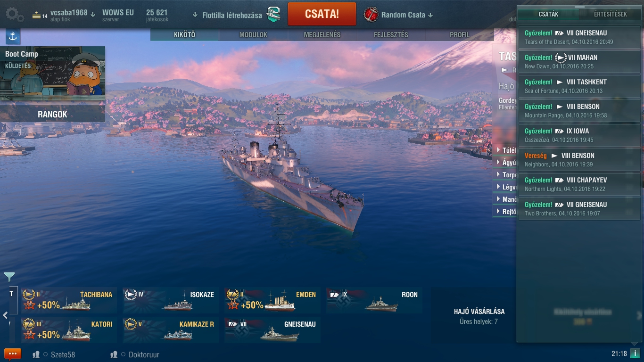
Task: Open the chat speech bubble icon
Action: click(x=13, y=354)
